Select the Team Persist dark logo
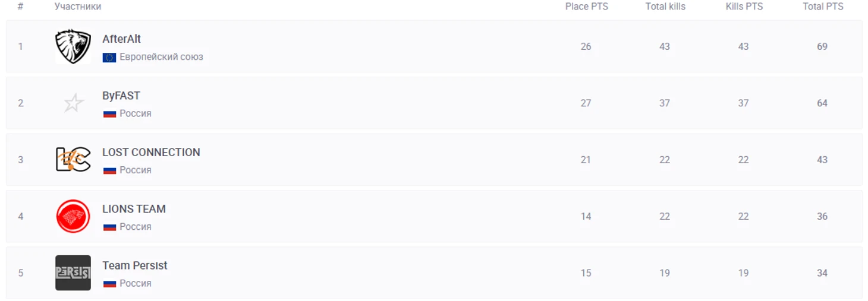 pos(73,273)
